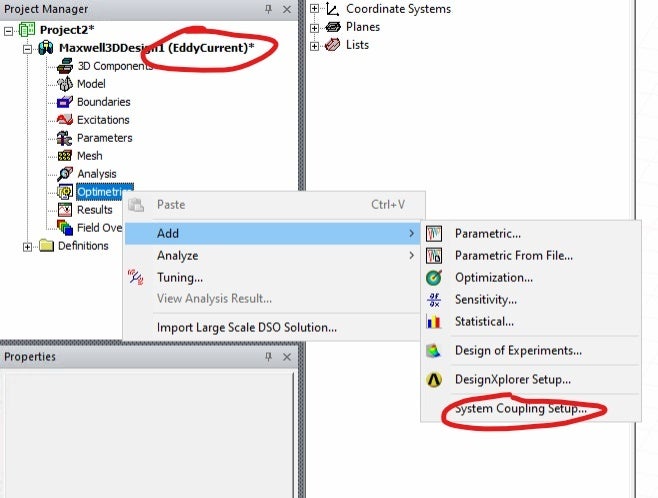The width and height of the screenshot is (658, 498).
Task: Click the Excitations node icon
Action: click(x=65, y=120)
